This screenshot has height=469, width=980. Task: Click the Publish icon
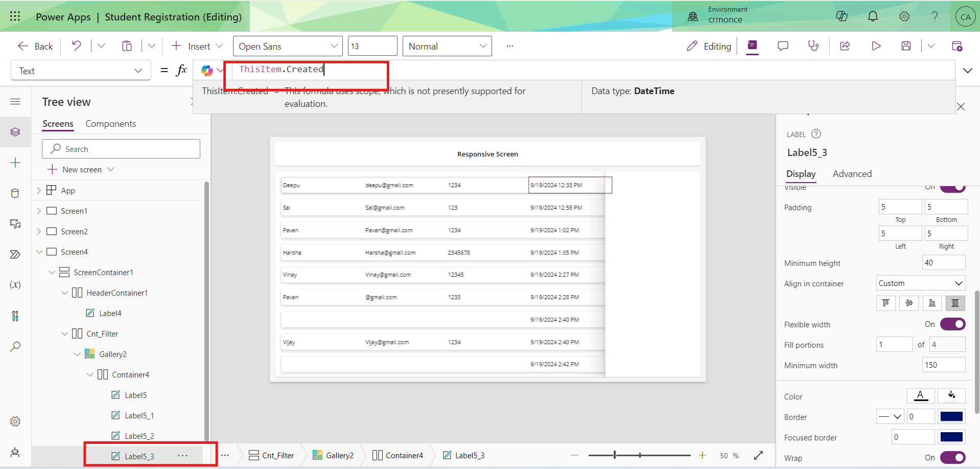click(x=957, y=46)
